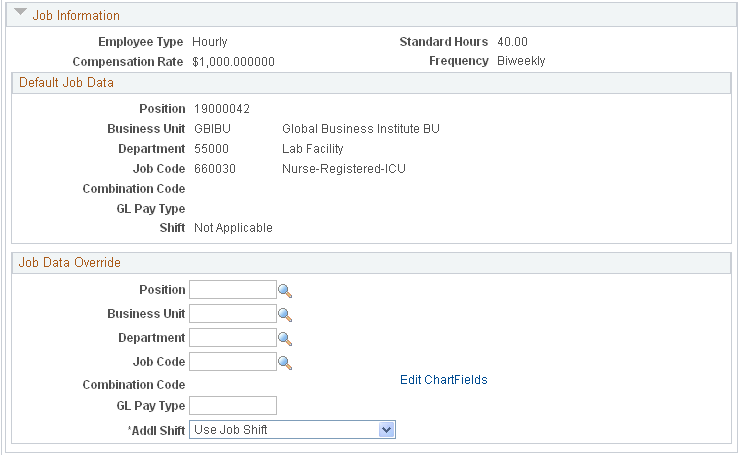744x455 pixels.
Task: Collapse the Job Information section triangle
Action: point(20,13)
